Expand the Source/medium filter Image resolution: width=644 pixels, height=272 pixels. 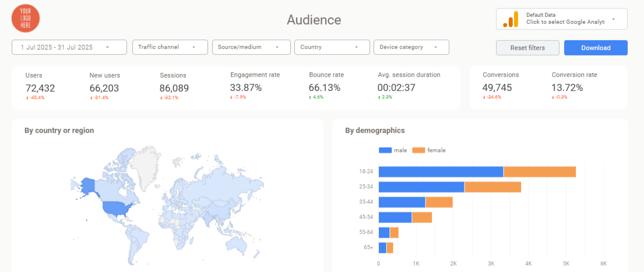pos(251,47)
